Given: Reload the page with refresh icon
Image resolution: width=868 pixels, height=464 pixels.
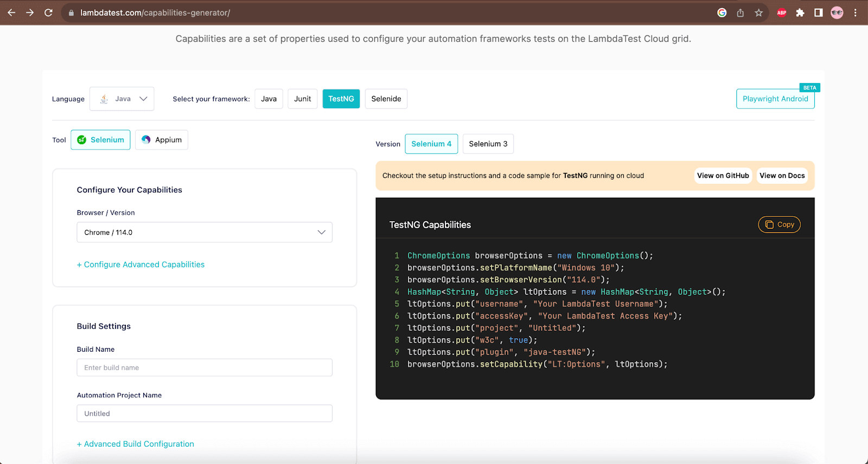Looking at the screenshot, I should (x=48, y=12).
